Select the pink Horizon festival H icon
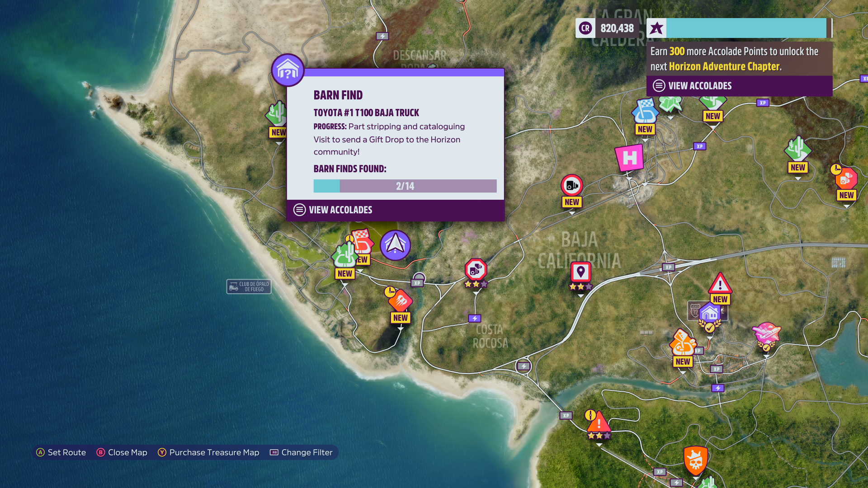The width and height of the screenshot is (868, 488). click(629, 158)
